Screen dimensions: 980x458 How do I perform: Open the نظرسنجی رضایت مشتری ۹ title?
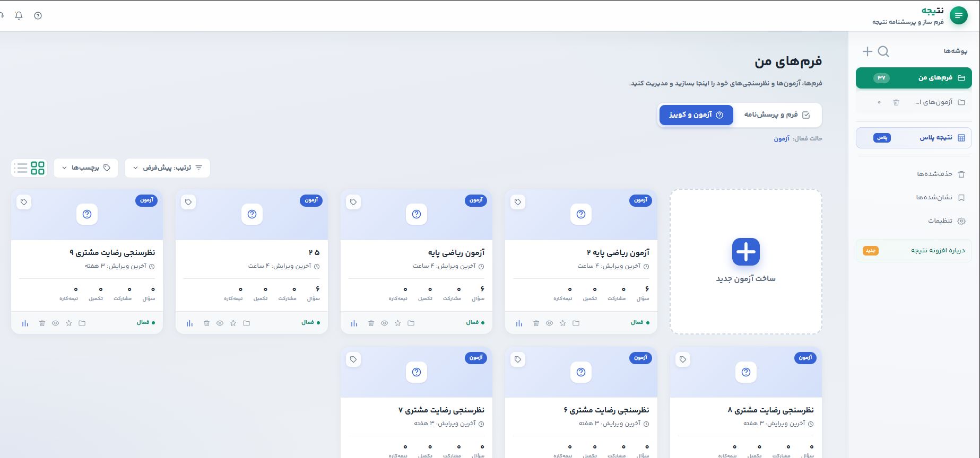pyautogui.click(x=112, y=253)
